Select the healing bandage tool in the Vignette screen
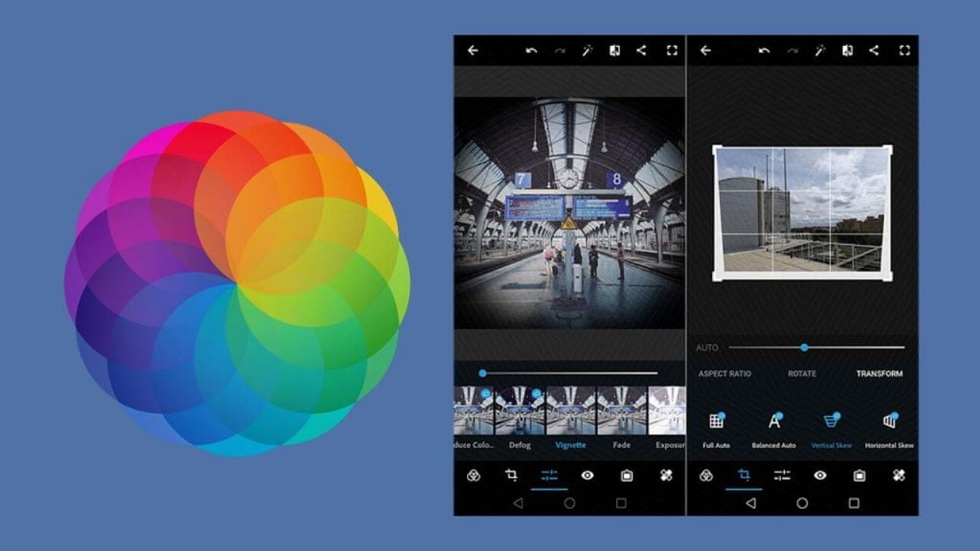Screen dimensions: 980x551 point(665,475)
